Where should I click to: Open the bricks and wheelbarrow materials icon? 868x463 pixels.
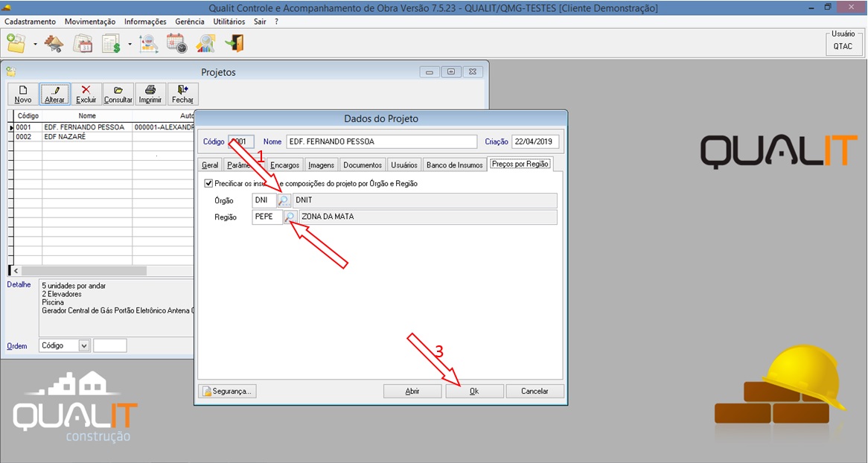click(54, 43)
